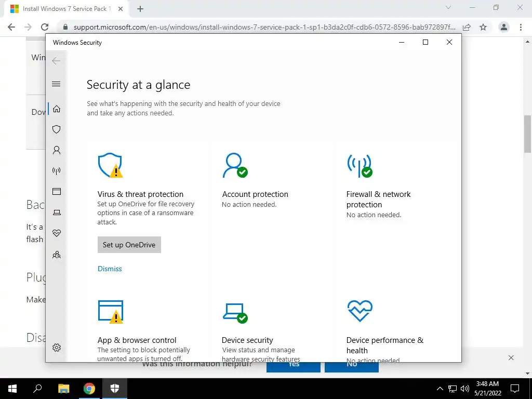Close the feedback bar on the webpage
This screenshot has height=399, width=532.
pos(511,357)
